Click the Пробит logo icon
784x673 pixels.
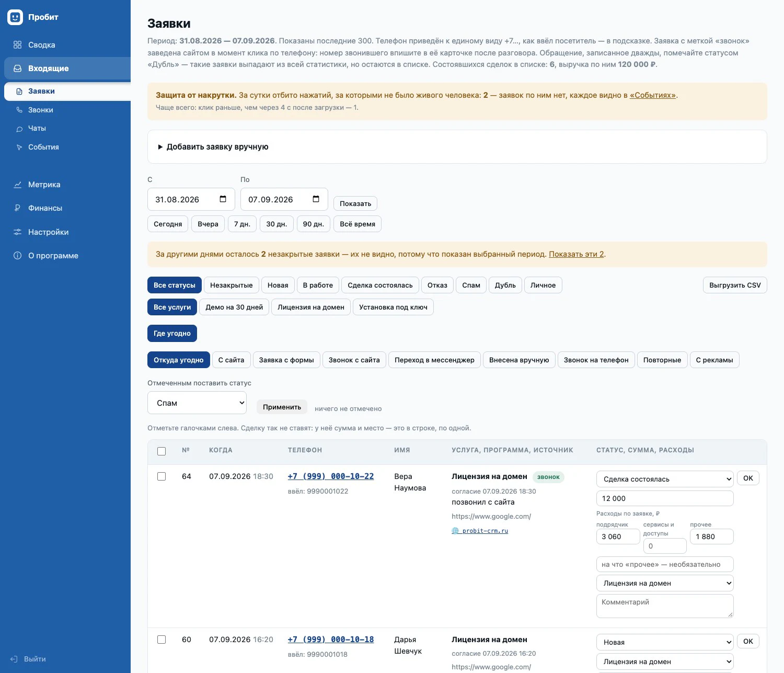click(x=15, y=17)
